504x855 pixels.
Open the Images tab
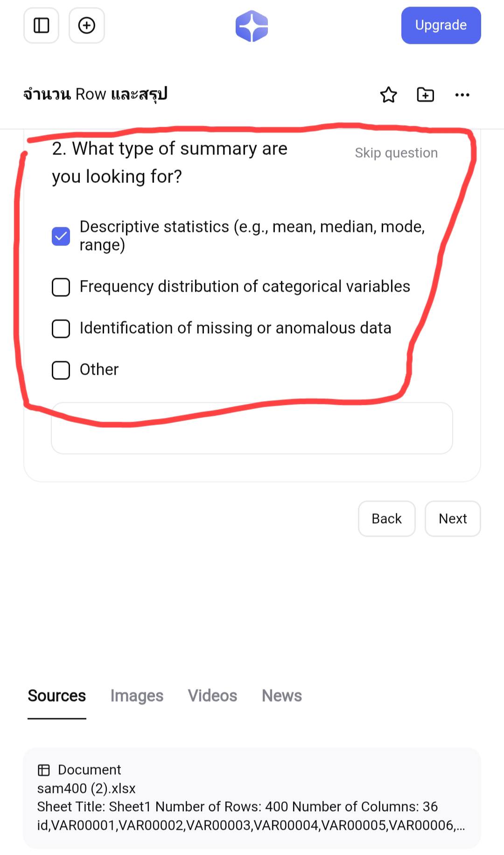point(137,695)
